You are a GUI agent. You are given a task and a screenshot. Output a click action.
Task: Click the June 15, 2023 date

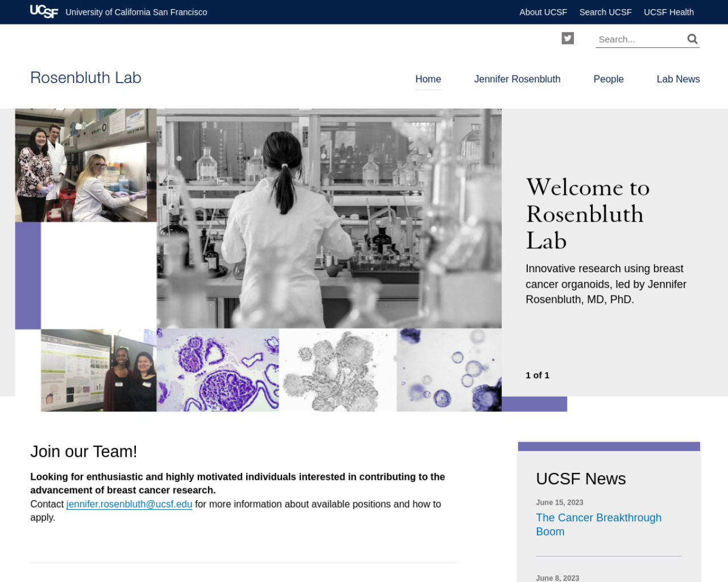560,502
